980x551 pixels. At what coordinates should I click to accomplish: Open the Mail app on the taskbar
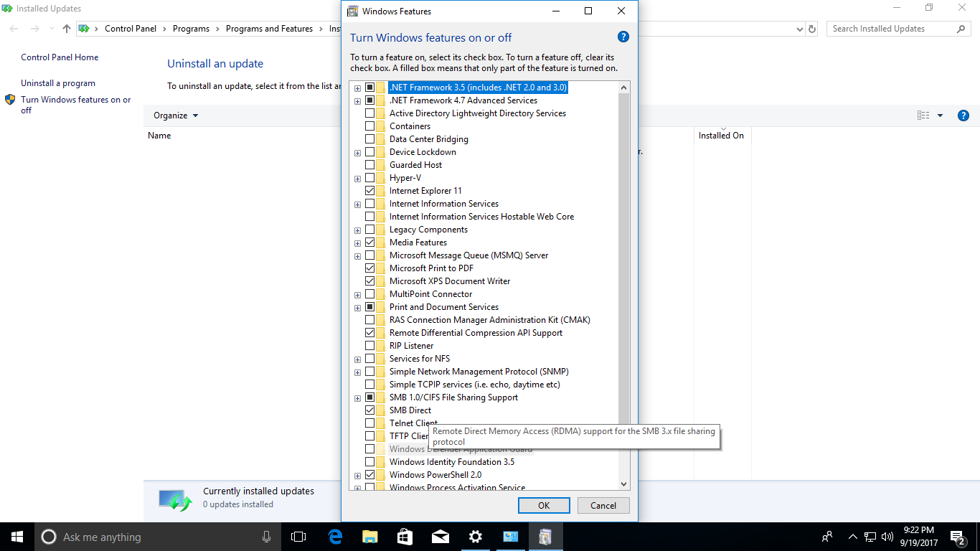pyautogui.click(x=440, y=537)
